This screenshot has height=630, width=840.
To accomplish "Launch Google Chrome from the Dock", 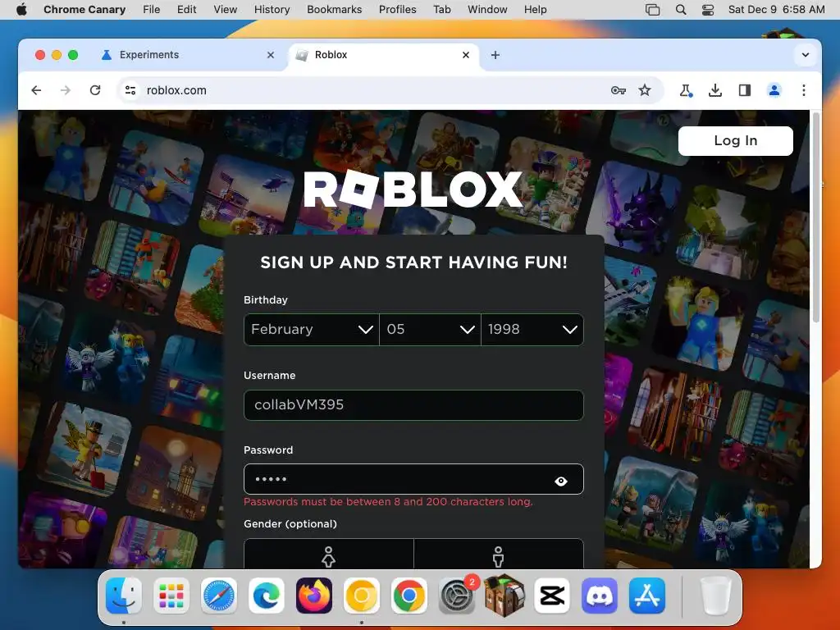I will pyautogui.click(x=409, y=596).
